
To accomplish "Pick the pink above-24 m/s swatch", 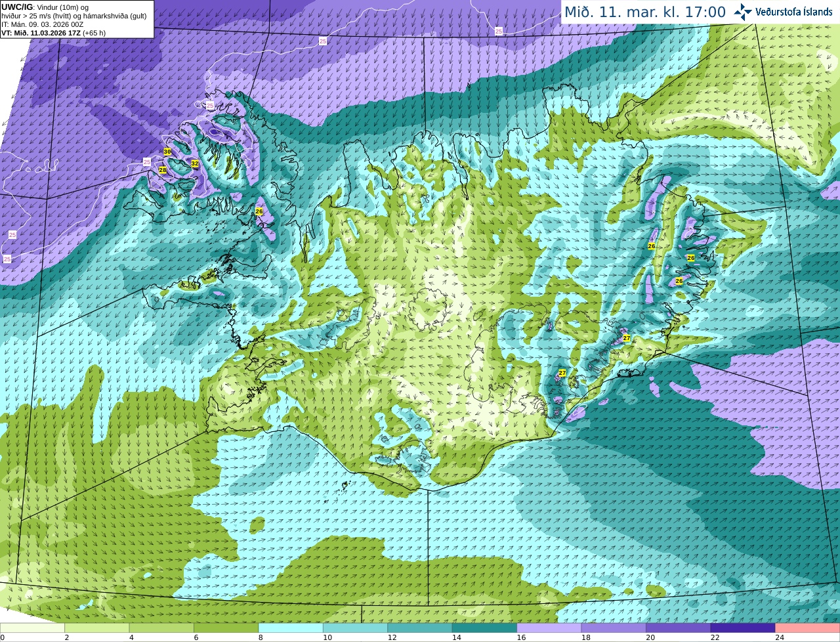I will click(x=808, y=628).
